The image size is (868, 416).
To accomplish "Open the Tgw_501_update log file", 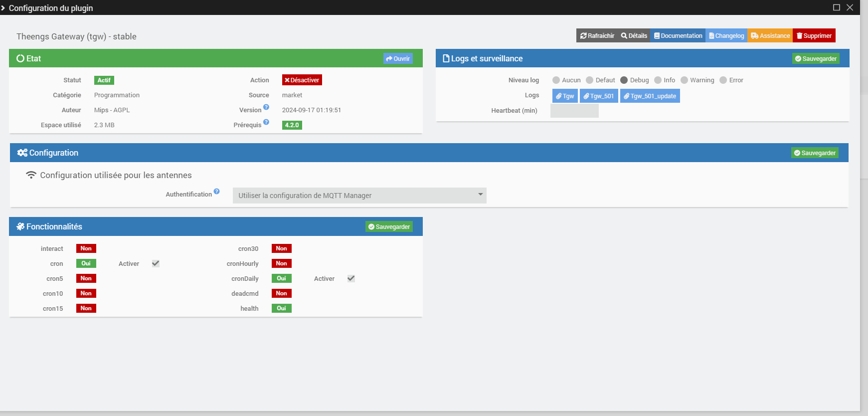I will (x=650, y=96).
